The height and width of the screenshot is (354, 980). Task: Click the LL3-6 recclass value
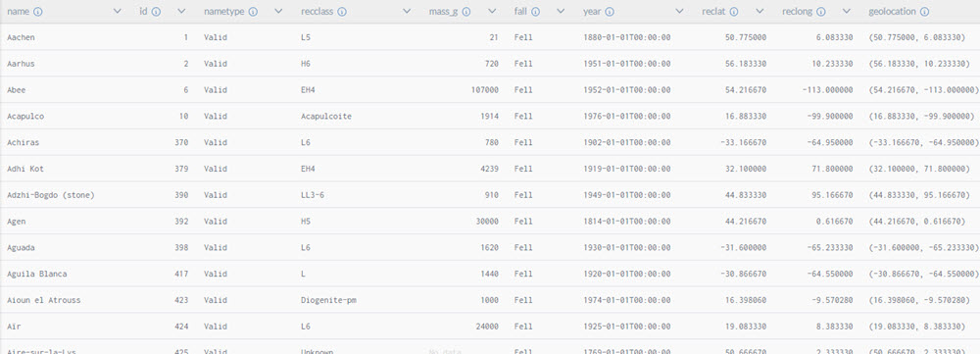click(313, 195)
